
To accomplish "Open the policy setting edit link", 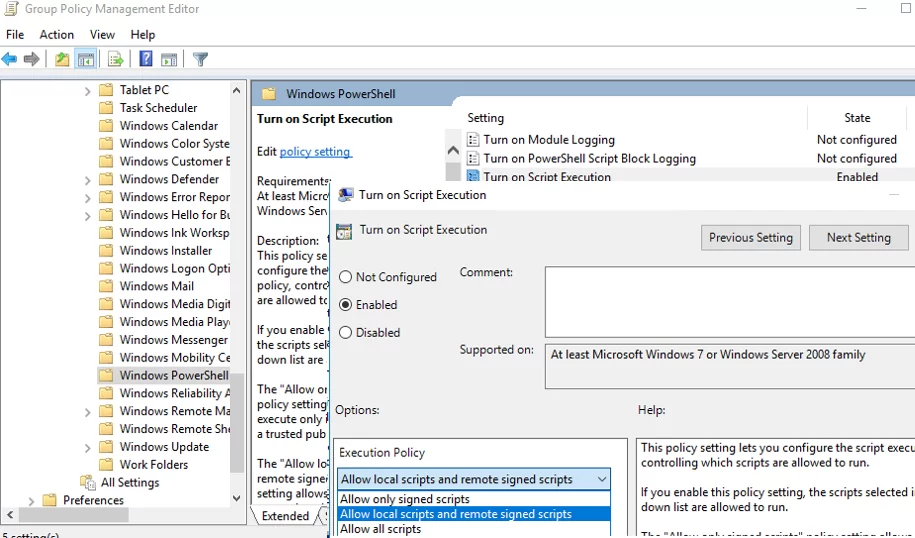I will (x=315, y=152).
